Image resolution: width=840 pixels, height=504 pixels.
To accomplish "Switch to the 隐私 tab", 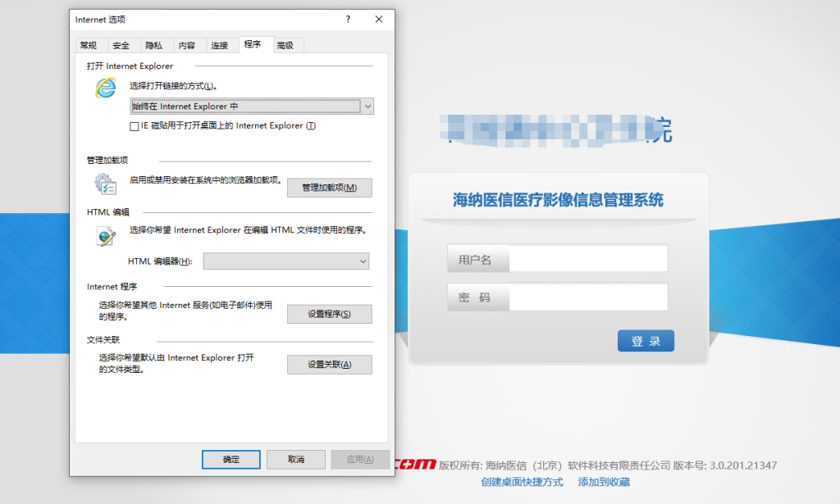I will [153, 45].
